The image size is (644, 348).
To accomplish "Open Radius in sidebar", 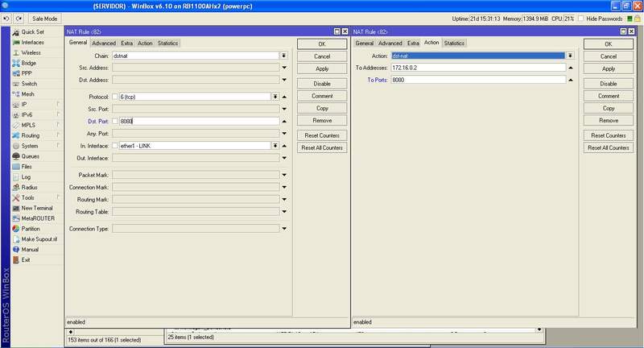I will point(30,187).
